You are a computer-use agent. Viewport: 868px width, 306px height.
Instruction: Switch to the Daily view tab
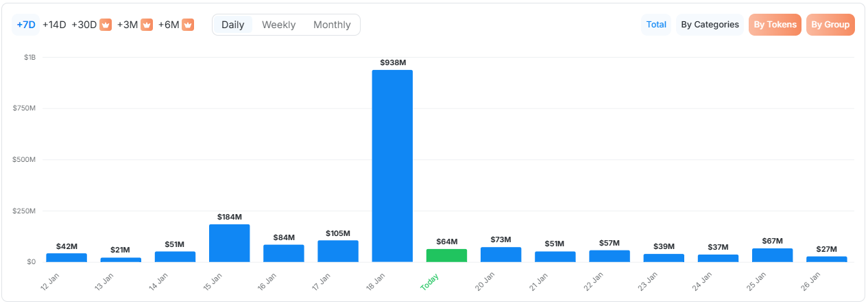pyautogui.click(x=232, y=25)
